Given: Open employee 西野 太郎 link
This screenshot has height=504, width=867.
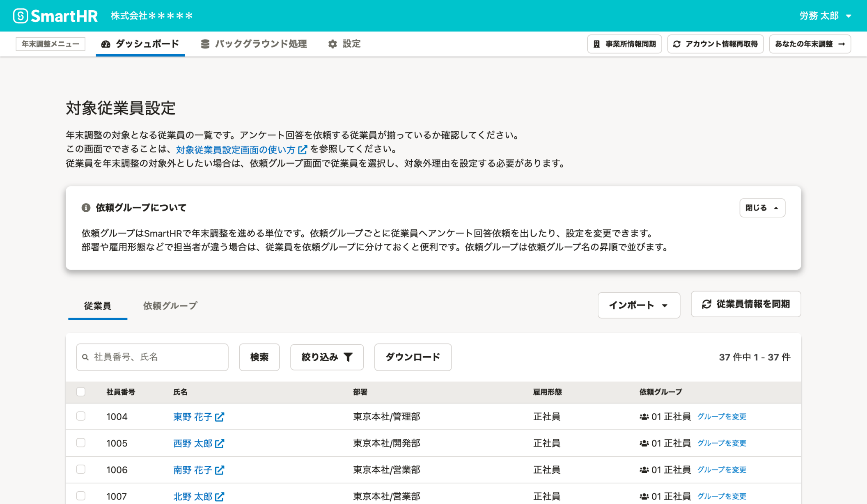Looking at the screenshot, I should pos(199,444).
